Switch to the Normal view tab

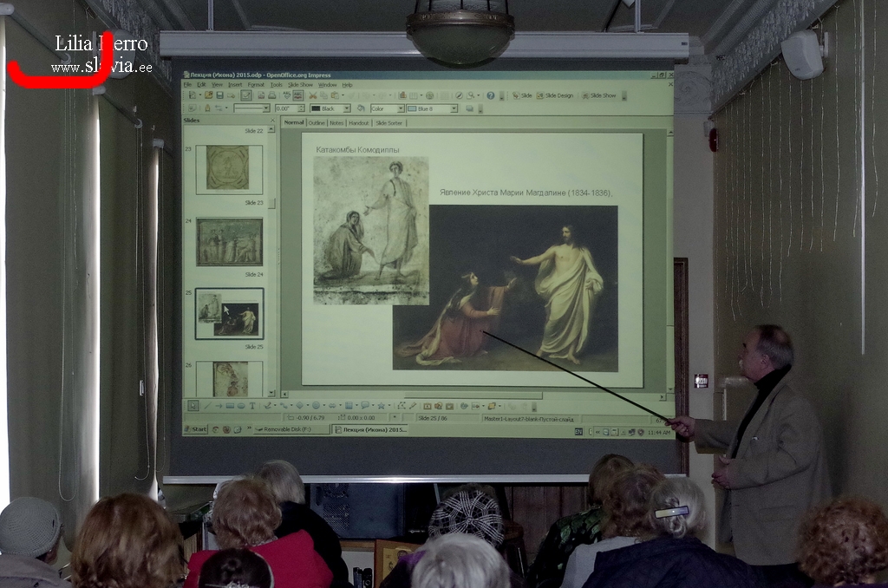point(294,122)
